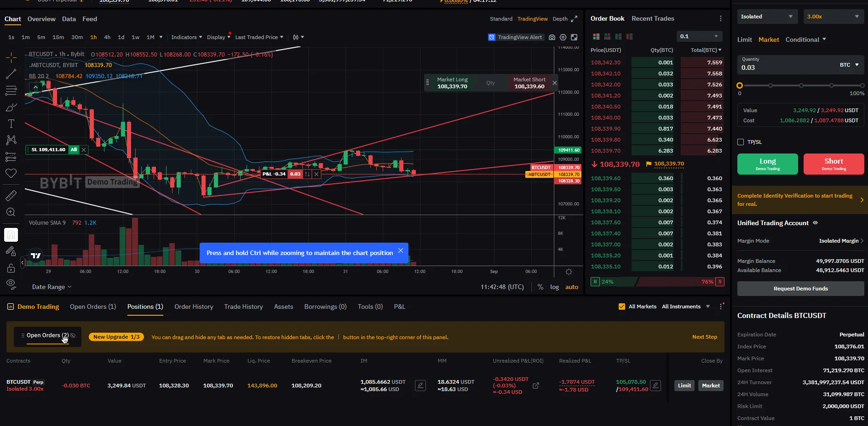Viewport: 868px width, 426px height.
Task: Select the trend line drawing tool
Action: pos(11,74)
